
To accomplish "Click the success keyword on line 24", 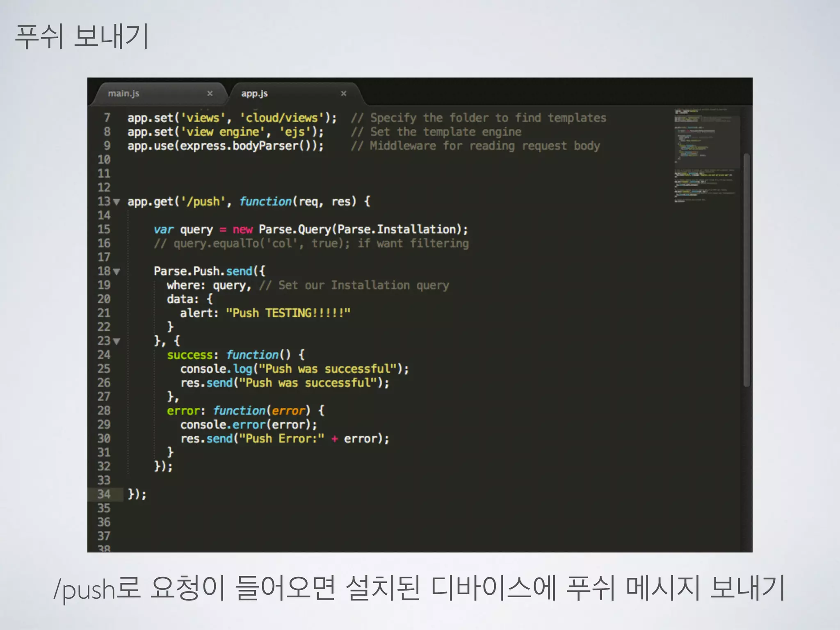I will [189, 355].
